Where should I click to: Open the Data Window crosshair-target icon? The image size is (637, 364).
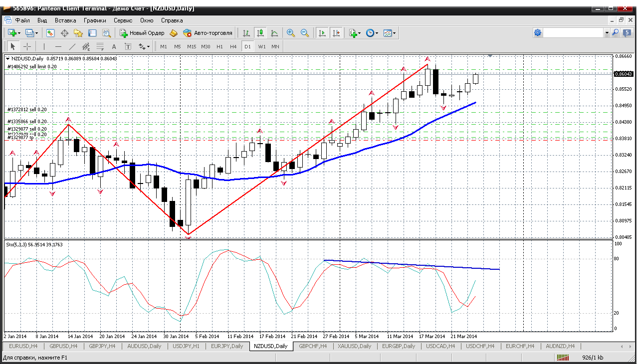64,33
